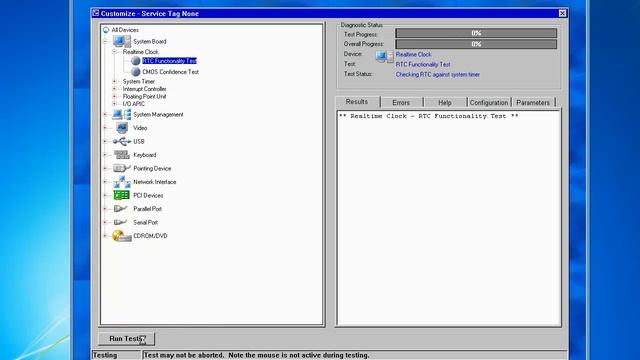Select the System Management icon
The image size is (640, 360).
(x=122, y=114)
